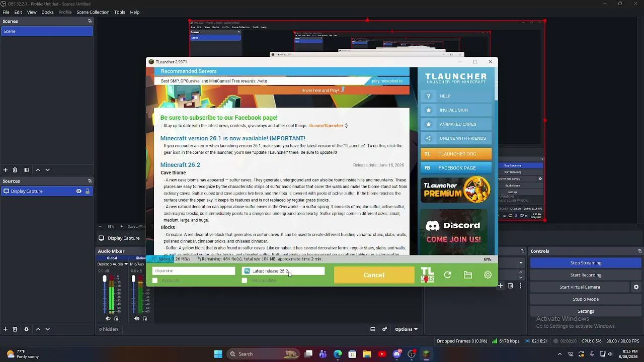Open the audio mixer advanced properties gears icon

385,329
